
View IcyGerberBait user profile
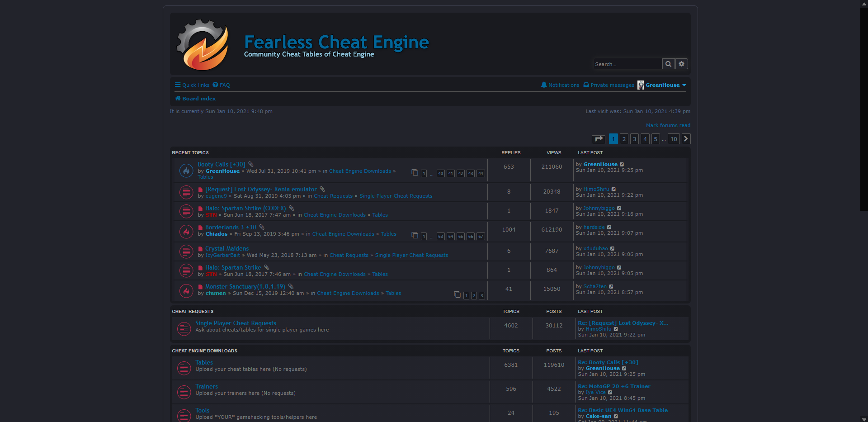click(x=223, y=256)
